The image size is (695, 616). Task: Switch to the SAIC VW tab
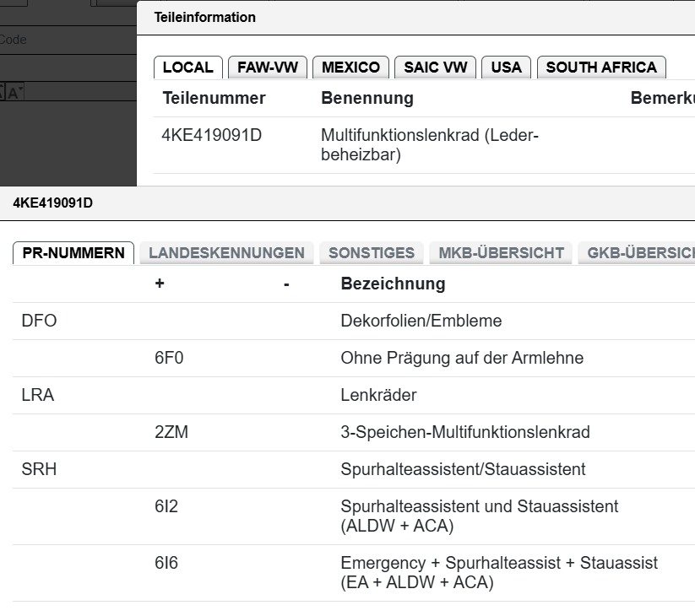435,68
